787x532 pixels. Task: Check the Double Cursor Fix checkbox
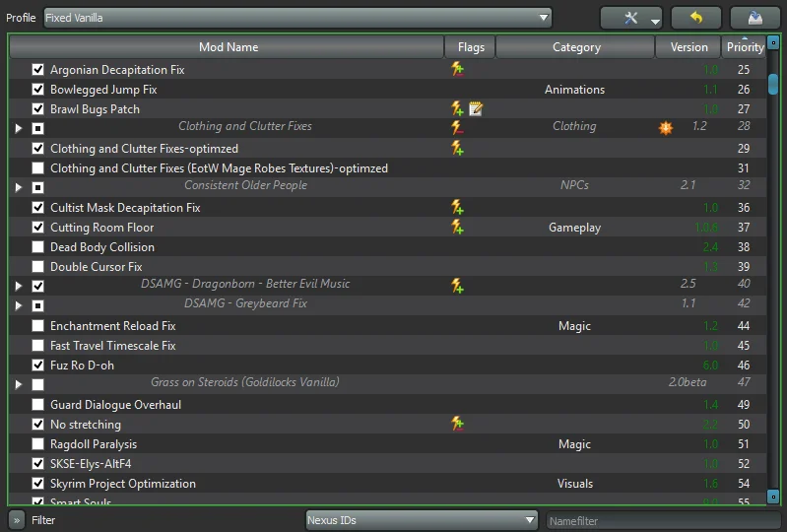tap(37, 266)
